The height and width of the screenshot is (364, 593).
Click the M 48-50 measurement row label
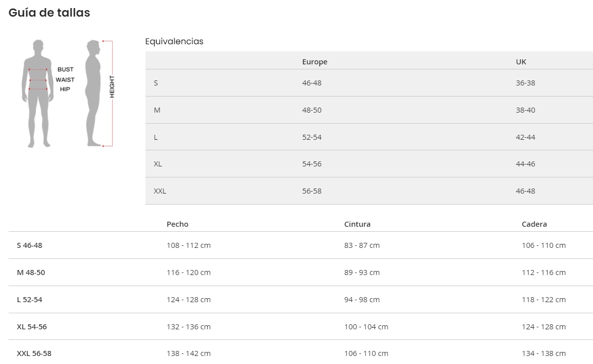click(x=31, y=272)
